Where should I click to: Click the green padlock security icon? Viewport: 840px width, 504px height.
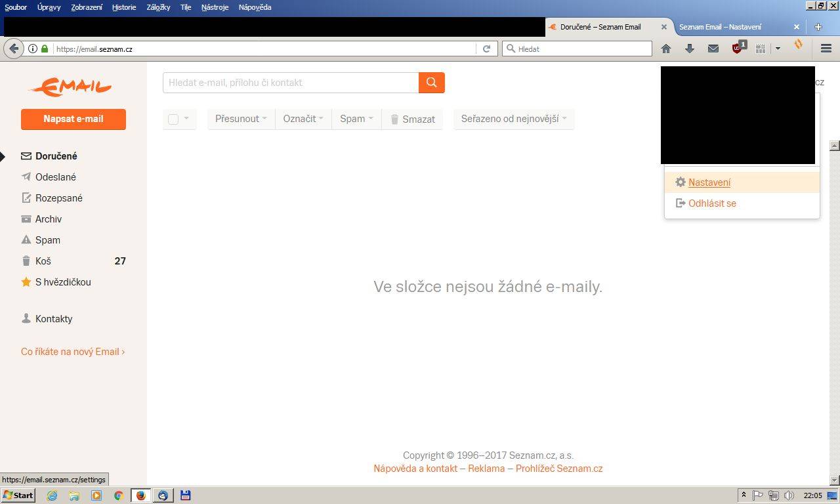click(45, 49)
